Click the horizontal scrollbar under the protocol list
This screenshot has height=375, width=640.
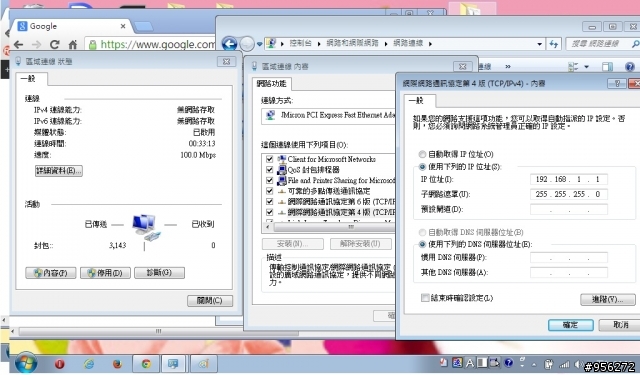tap(334, 227)
